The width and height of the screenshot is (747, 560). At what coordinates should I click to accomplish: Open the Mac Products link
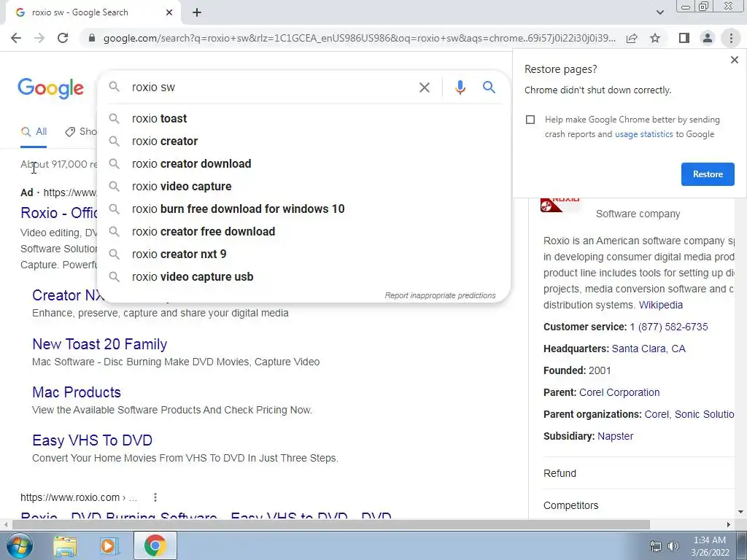[x=76, y=392]
